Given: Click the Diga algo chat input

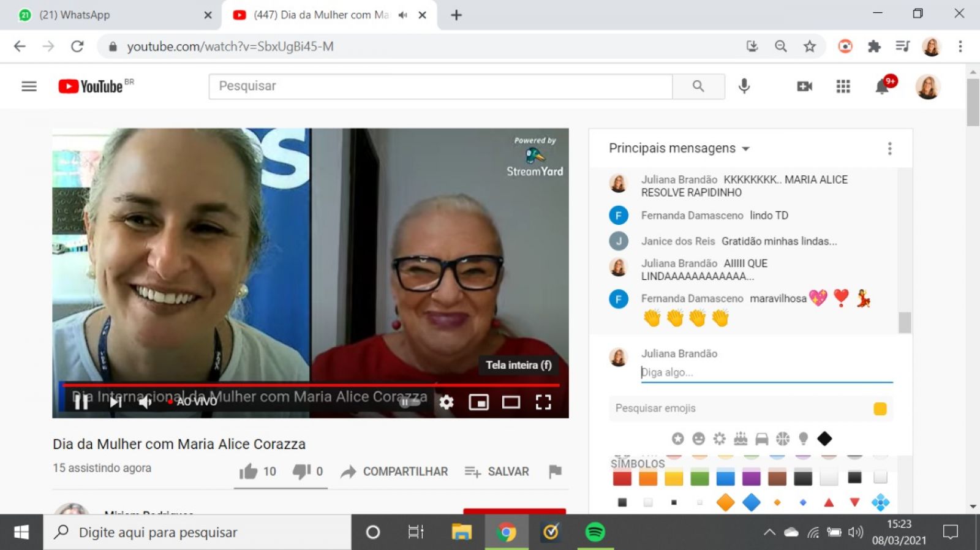Looking at the screenshot, I should click(x=766, y=372).
